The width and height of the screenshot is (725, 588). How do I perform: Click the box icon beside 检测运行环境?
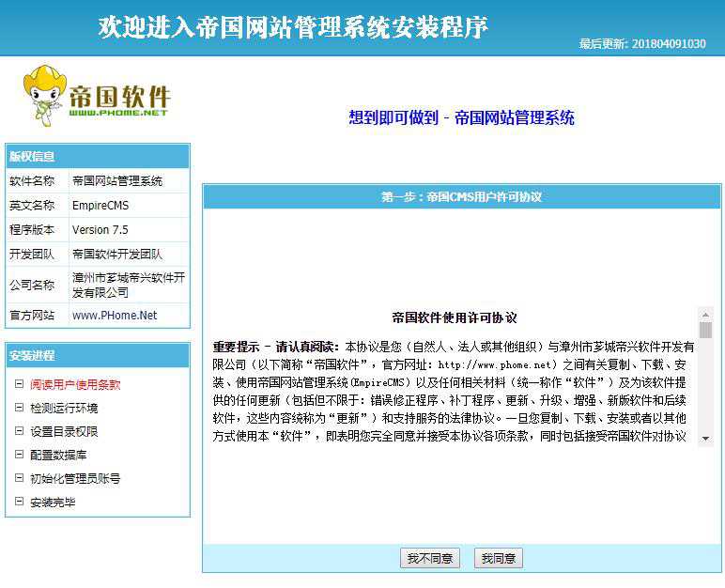click(x=19, y=407)
